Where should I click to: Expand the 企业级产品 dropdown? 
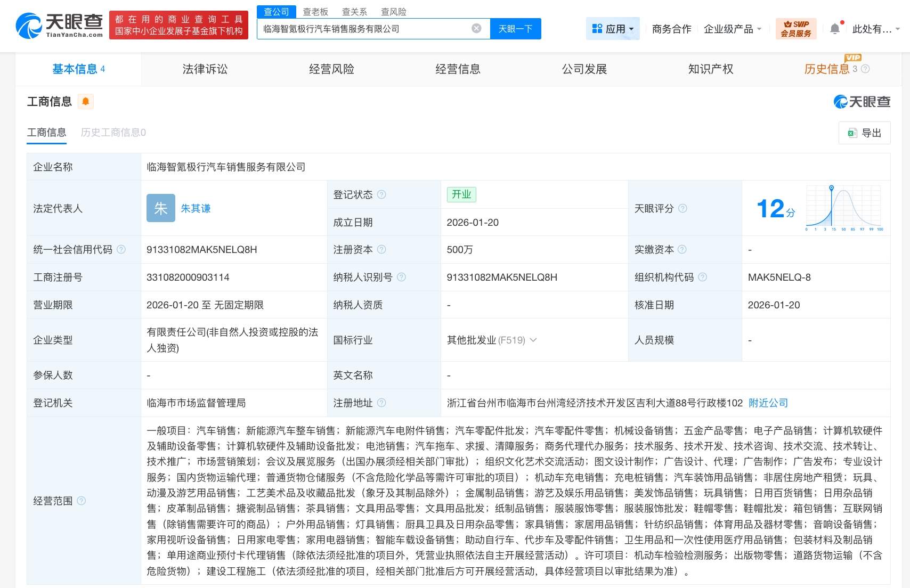(x=733, y=29)
